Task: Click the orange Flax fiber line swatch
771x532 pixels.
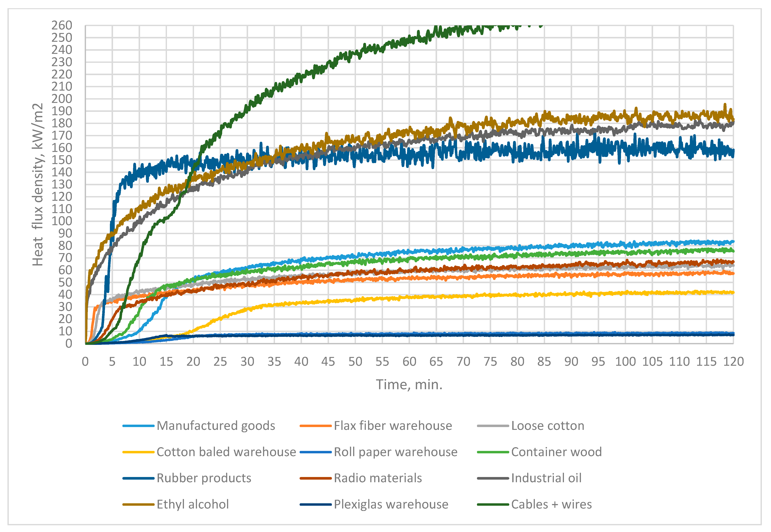Action: click(316, 426)
